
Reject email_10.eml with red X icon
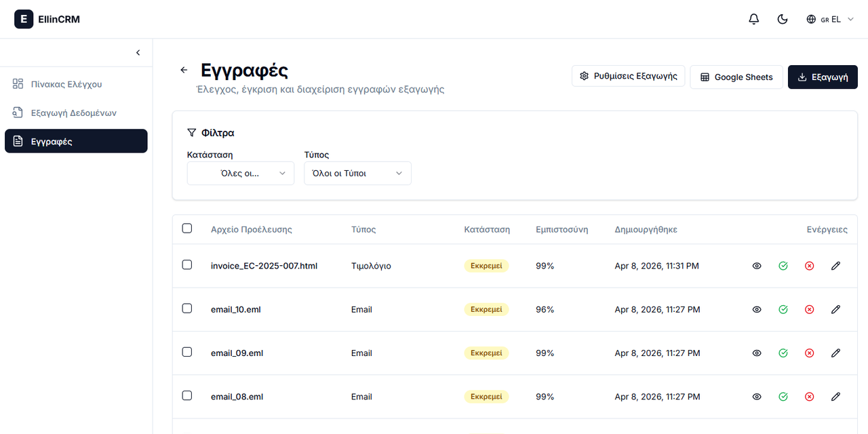point(809,309)
